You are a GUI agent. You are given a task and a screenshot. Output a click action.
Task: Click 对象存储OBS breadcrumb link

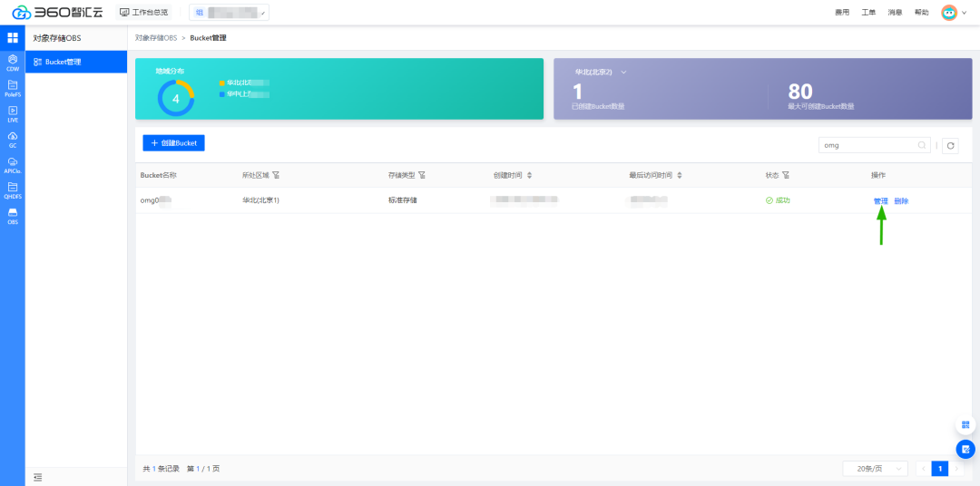pos(156,38)
